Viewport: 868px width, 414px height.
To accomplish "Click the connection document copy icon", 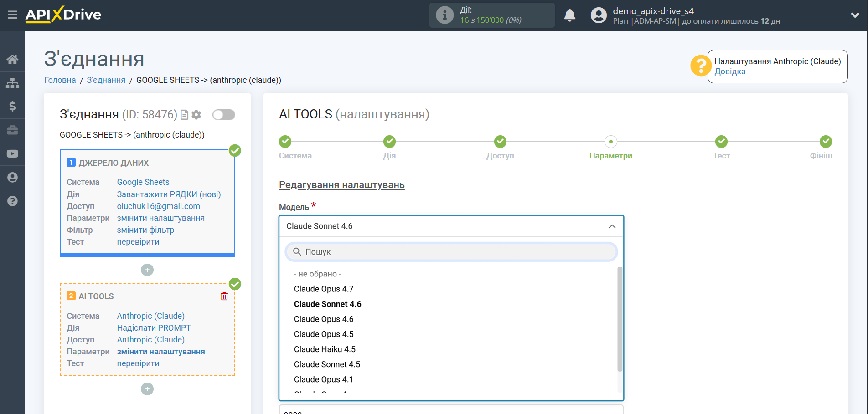I will pyautogui.click(x=184, y=115).
